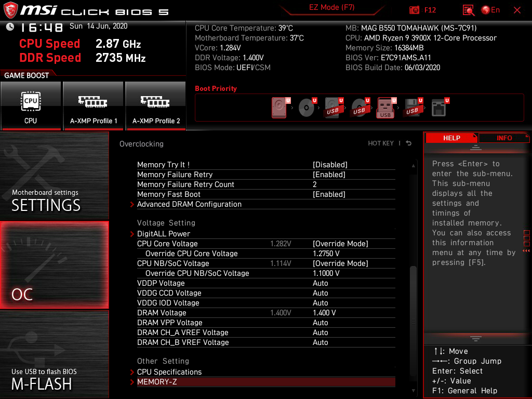Click the GAME BOOST label

(x=26, y=75)
